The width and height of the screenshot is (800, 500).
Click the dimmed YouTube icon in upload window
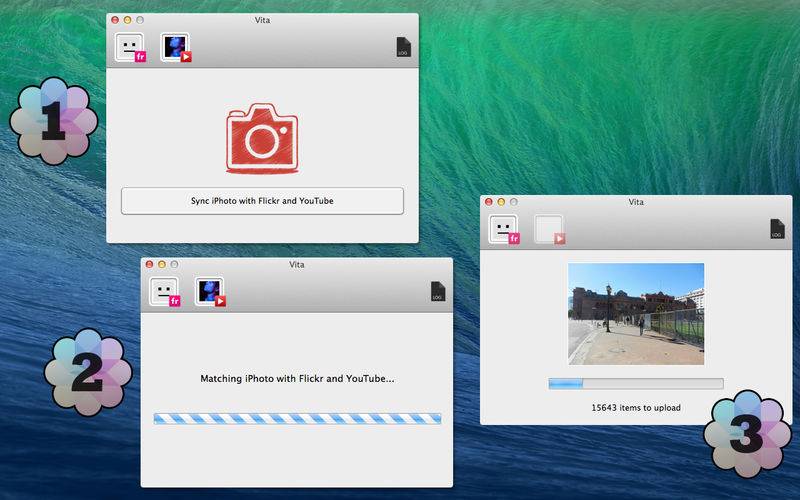pos(549,229)
